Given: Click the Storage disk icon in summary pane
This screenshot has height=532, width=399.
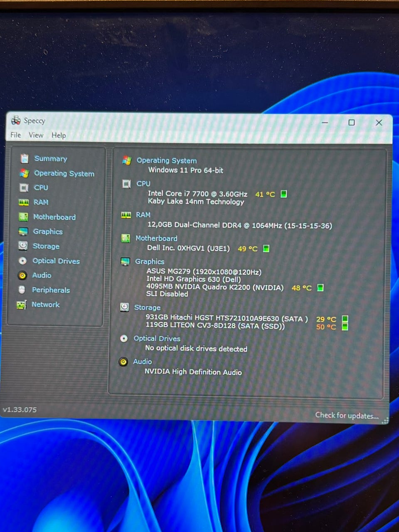Looking at the screenshot, I should pyautogui.click(x=124, y=307).
